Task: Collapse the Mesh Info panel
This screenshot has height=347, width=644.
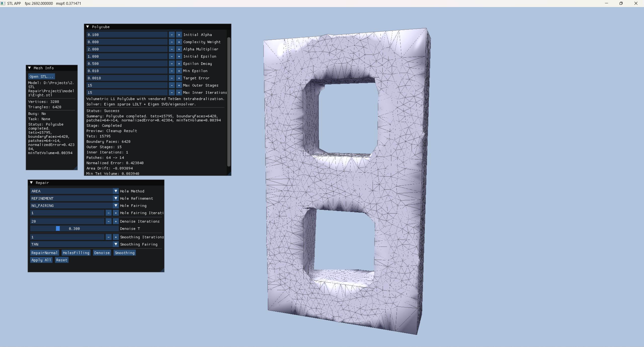Action: (x=29, y=68)
